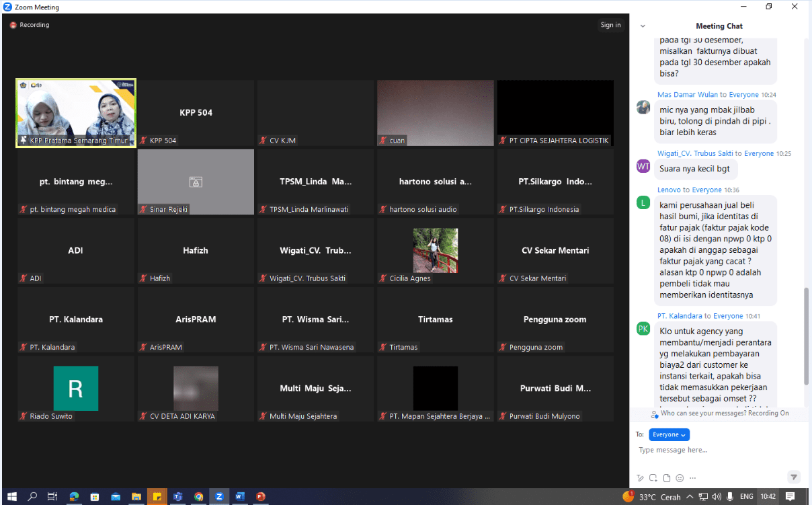The width and height of the screenshot is (812, 505).
Task: Click the chat format text icon
Action: [x=641, y=478]
